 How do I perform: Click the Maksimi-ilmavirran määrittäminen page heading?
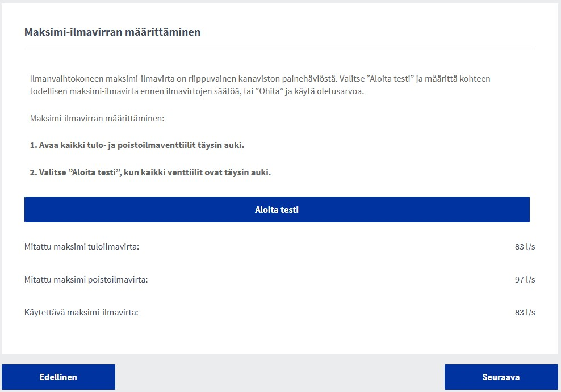pyautogui.click(x=112, y=32)
